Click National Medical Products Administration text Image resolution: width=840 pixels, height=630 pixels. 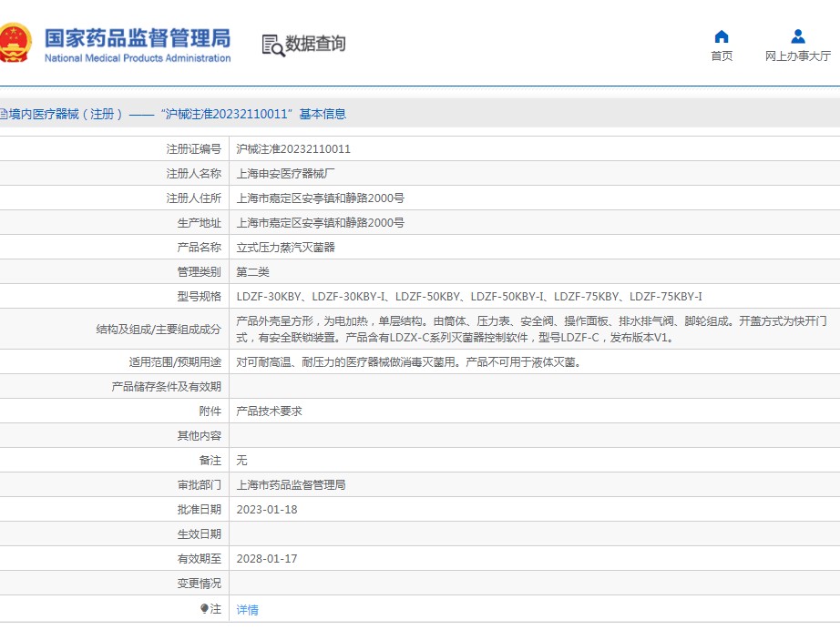138,57
